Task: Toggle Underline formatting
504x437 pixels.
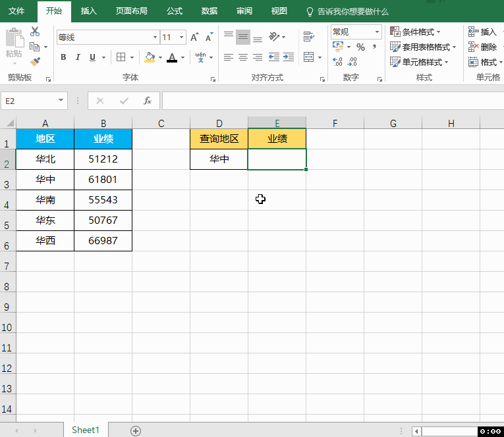Action: [x=93, y=57]
